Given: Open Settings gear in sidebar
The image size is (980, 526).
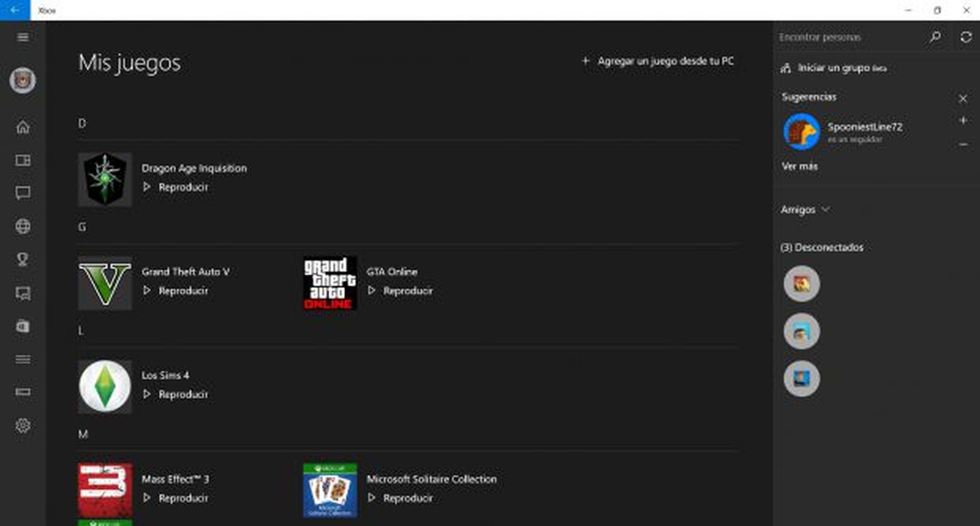Looking at the screenshot, I should click(23, 425).
